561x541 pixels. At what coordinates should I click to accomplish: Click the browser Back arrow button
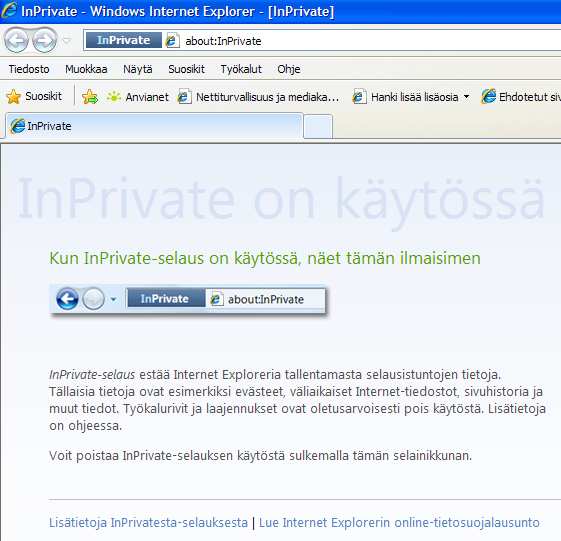pyautogui.click(x=16, y=40)
